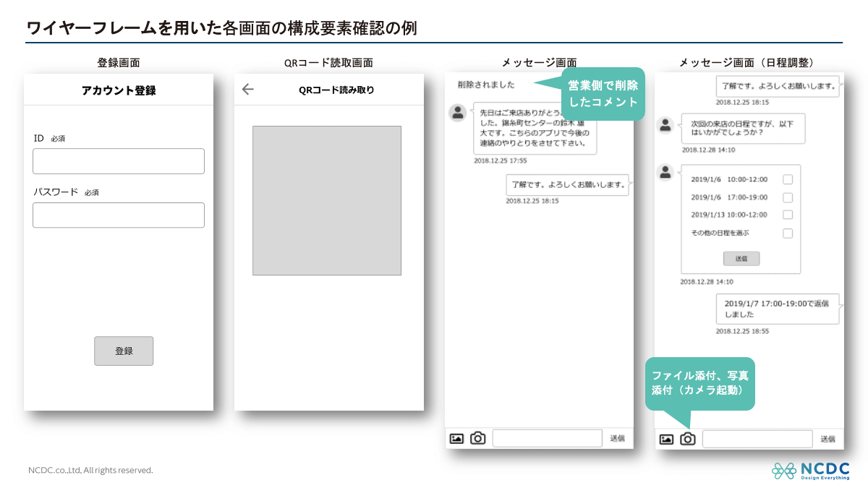Click 送信 button inside the schedule card
Screen dimensions: 868x488
(741, 259)
